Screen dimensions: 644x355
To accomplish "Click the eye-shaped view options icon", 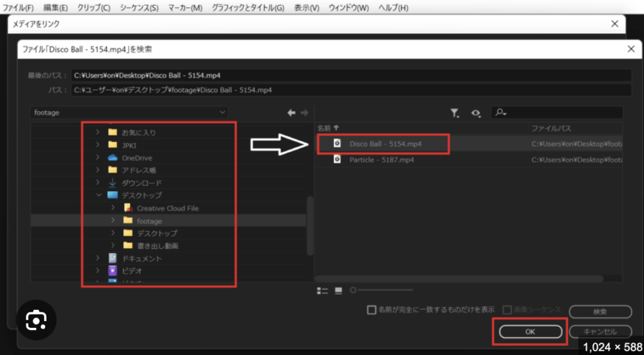I will (x=476, y=112).
